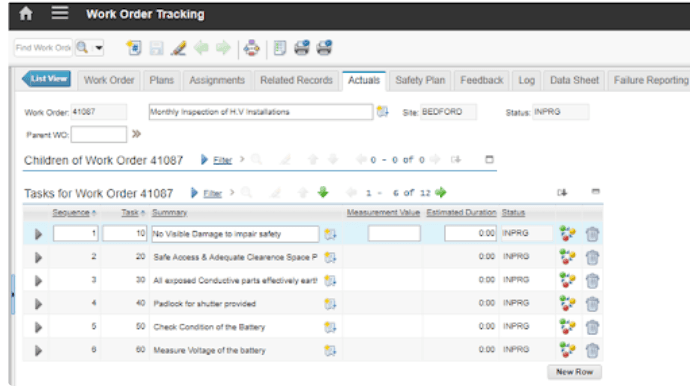Switch to the Feedback tab
690x386 pixels.
pos(481,81)
